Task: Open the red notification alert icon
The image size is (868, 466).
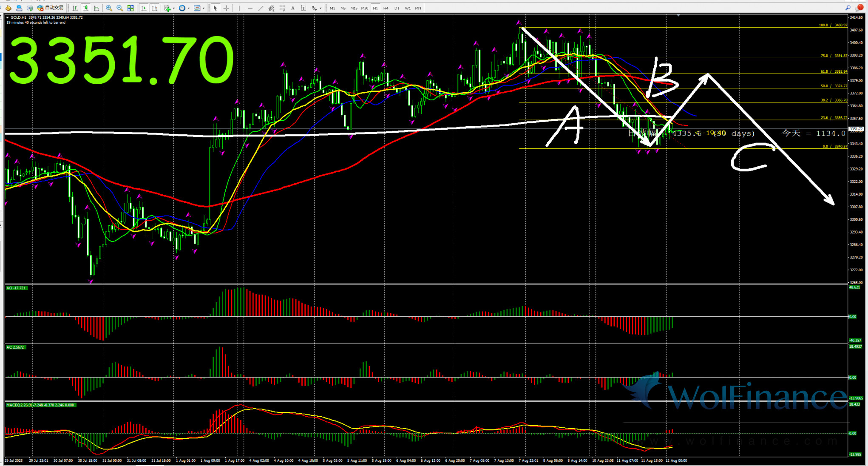Action: pyautogui.click(x=859, y=7)
